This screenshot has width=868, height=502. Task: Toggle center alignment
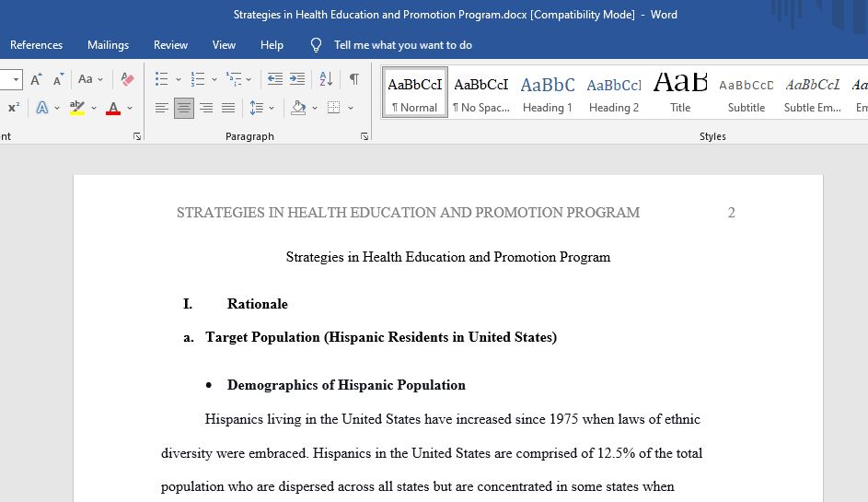click(184, 108)
